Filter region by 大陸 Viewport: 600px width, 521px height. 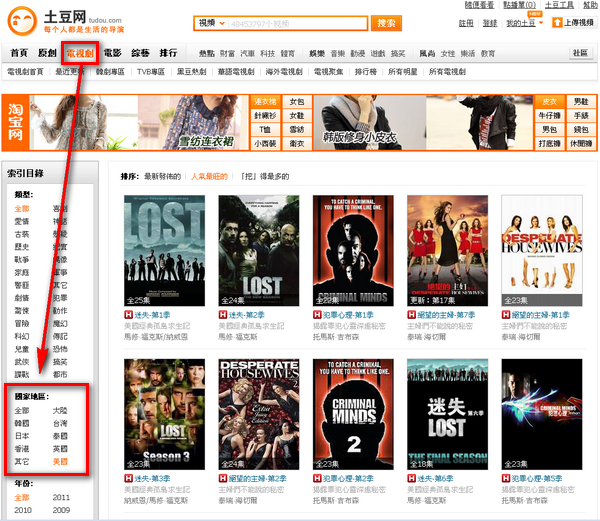pyautogui.click(x=60, y=410)
